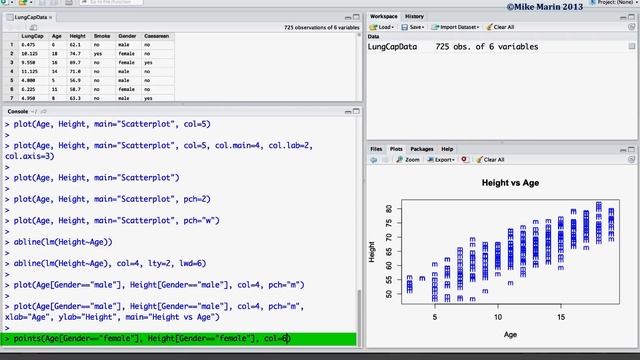Maximize the data viewer pane
Screen dimensions: 640x360
[x=356, y=17]
